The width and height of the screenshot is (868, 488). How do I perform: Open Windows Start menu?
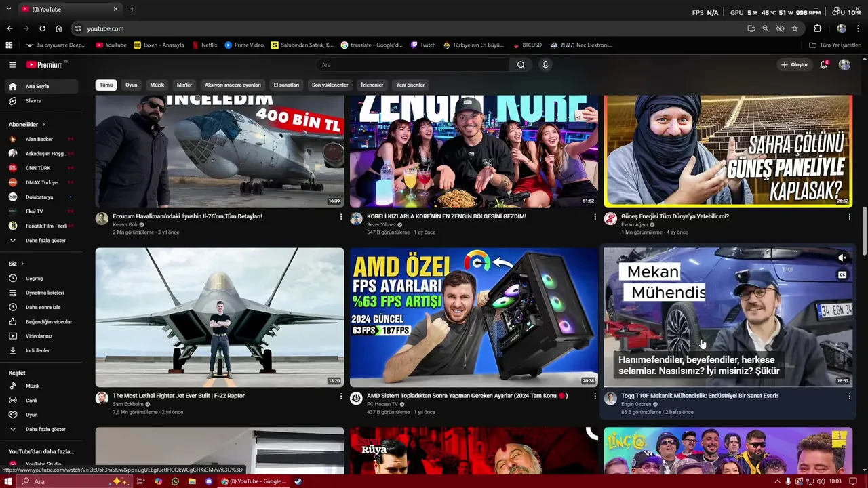[x=8, y=481]
